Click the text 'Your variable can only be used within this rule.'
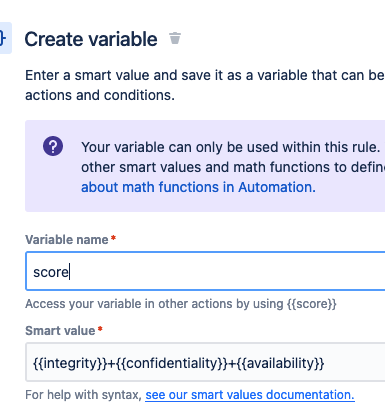 [x=230, y=147]
